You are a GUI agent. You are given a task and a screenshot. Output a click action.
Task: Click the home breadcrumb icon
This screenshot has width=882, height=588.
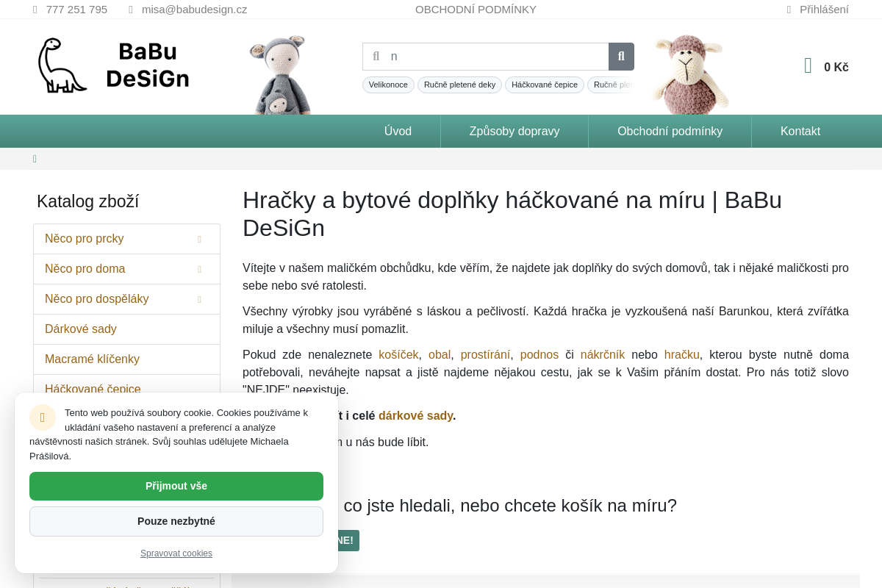point(35,159)
